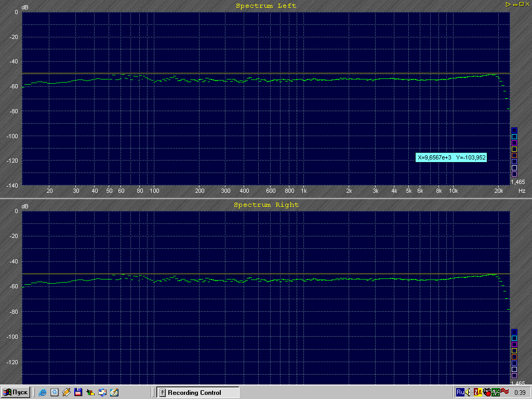The image size is (532, 399).
Task: Click the green waveform monitor tray icon
Action: tap(495, 392)
